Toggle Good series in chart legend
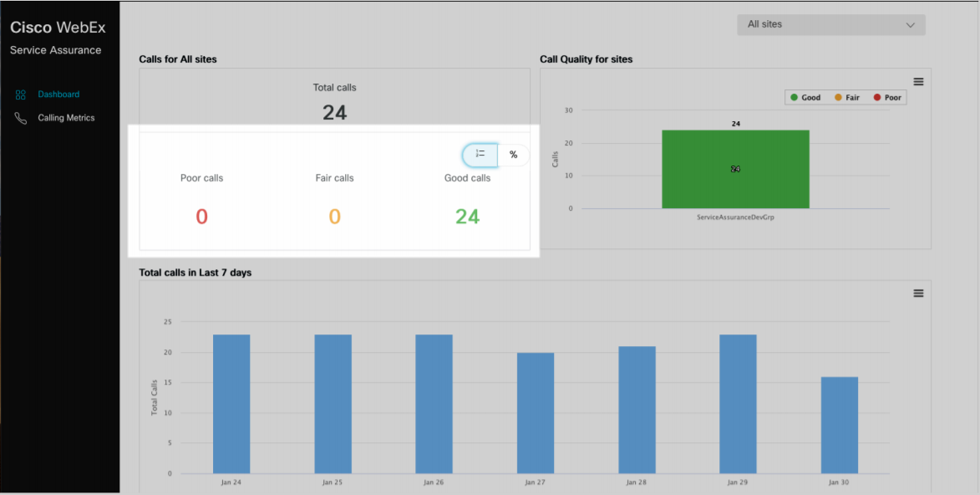The height and width of the screenshot is (495, 980). [x=805, y=98]
